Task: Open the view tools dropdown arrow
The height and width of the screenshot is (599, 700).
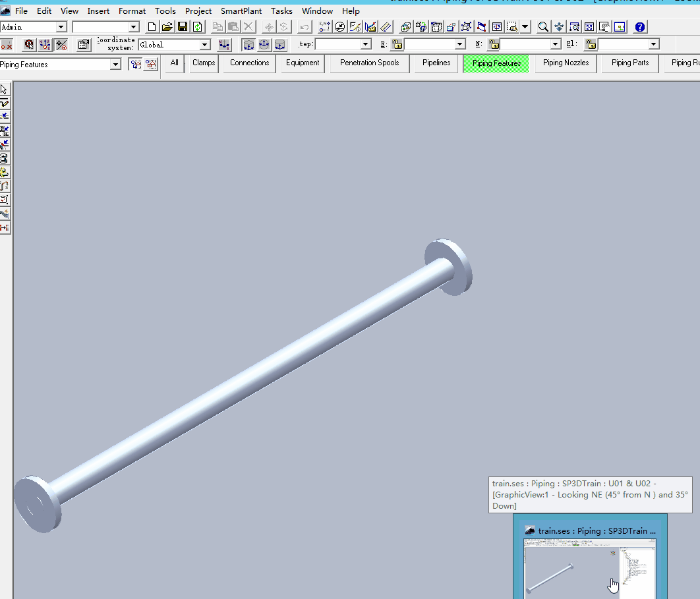Action: point(525,27)
